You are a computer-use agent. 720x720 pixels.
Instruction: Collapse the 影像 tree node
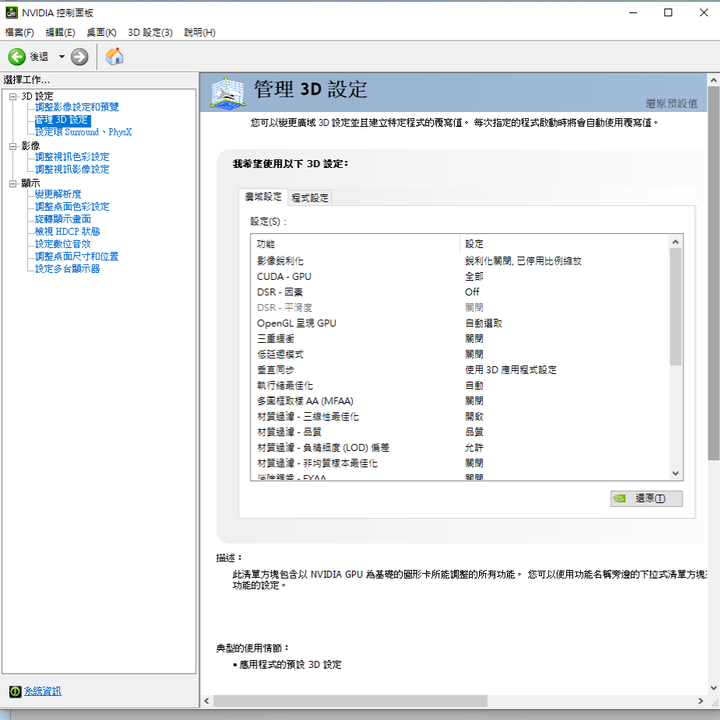coord(13,146)
